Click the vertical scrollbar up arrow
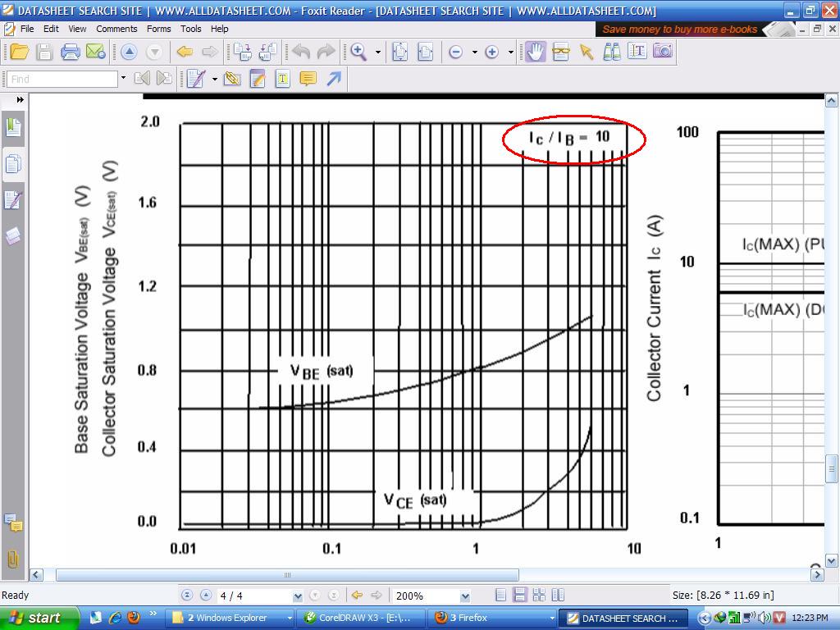Viewport: 840px width, 630px height. (x=831, y=100)
